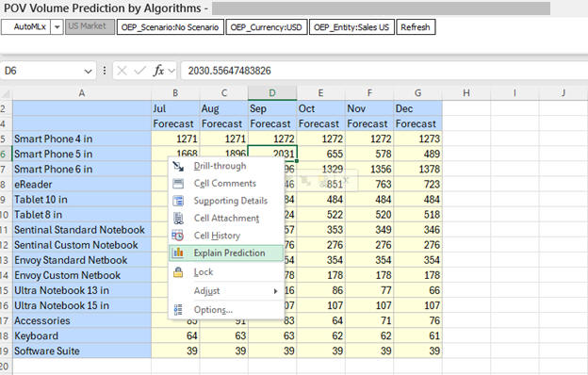
Task: Open Options... menu entry
Action: 226,310
